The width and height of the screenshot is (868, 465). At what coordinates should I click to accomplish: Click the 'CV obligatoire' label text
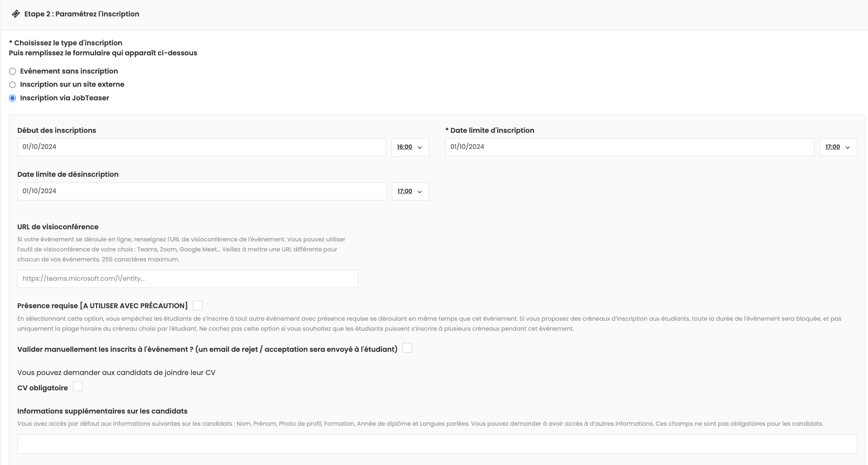[43, 388]
